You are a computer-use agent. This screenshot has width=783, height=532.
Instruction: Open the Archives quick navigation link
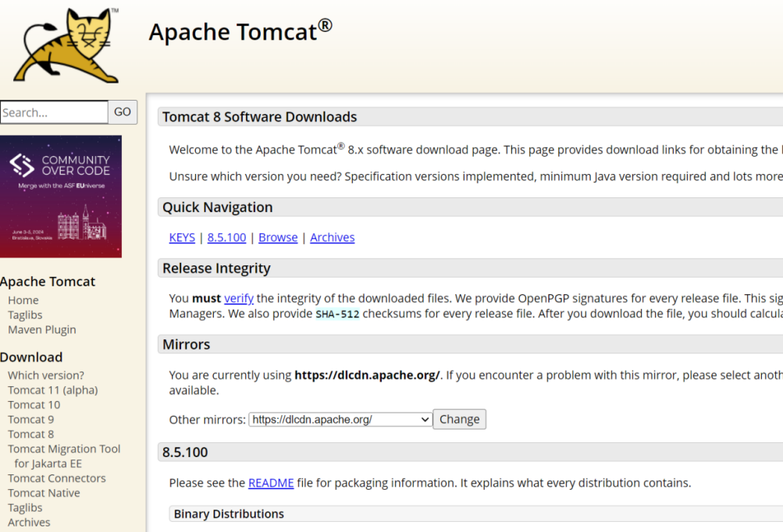click(x=332, y=238)
